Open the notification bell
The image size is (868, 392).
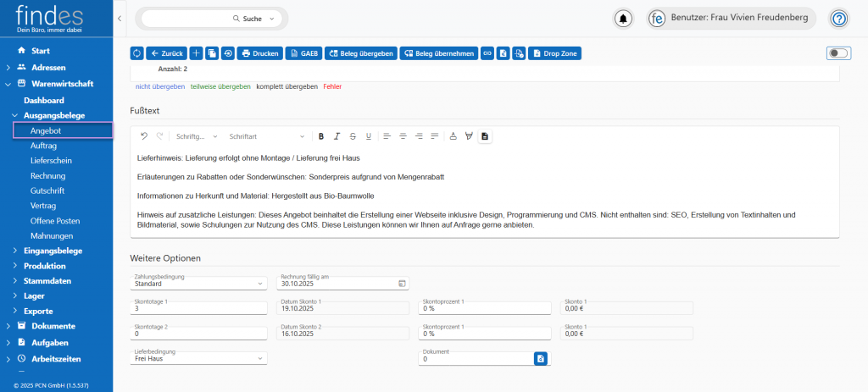(624, 18)
